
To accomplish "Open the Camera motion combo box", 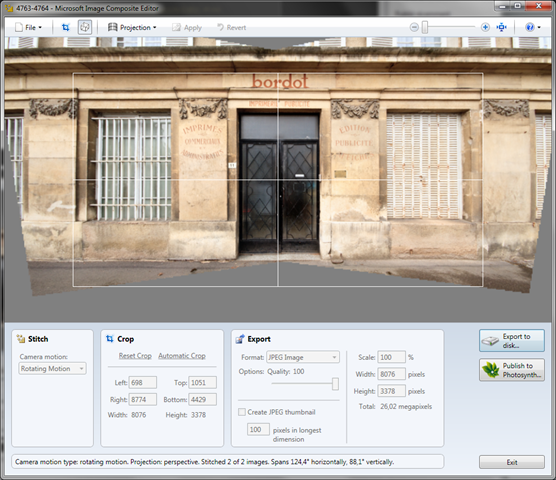I will coord(52,369).
